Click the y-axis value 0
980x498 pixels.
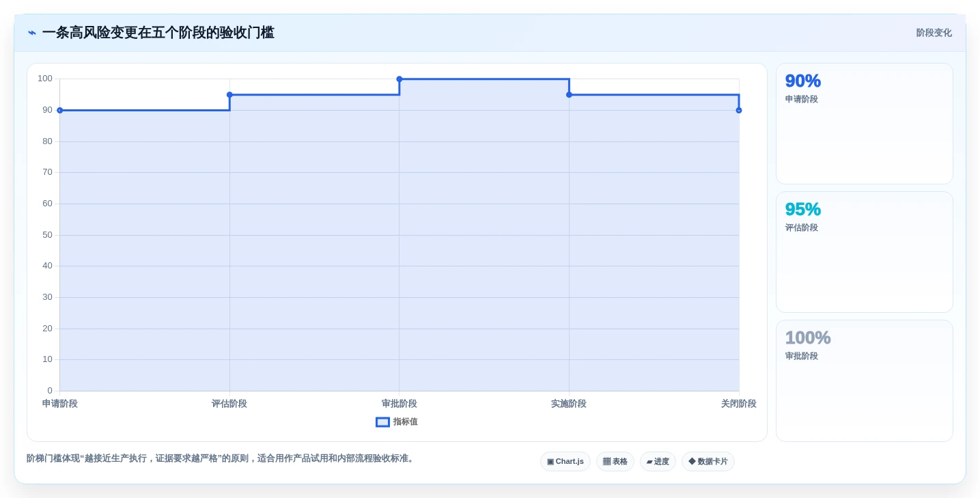[x=50, y=391]
